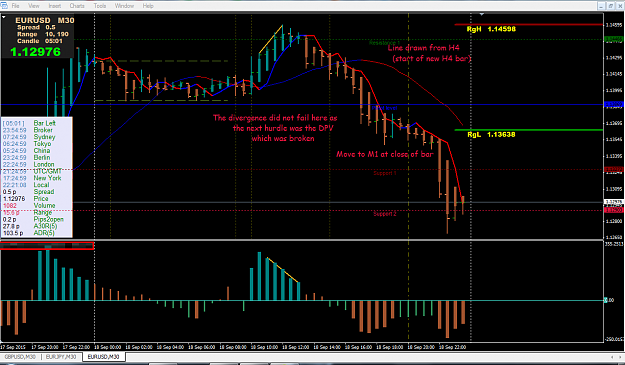
Task: Toggle one-click trading arrow beside EURUSD M30
Action: point(4,17)
